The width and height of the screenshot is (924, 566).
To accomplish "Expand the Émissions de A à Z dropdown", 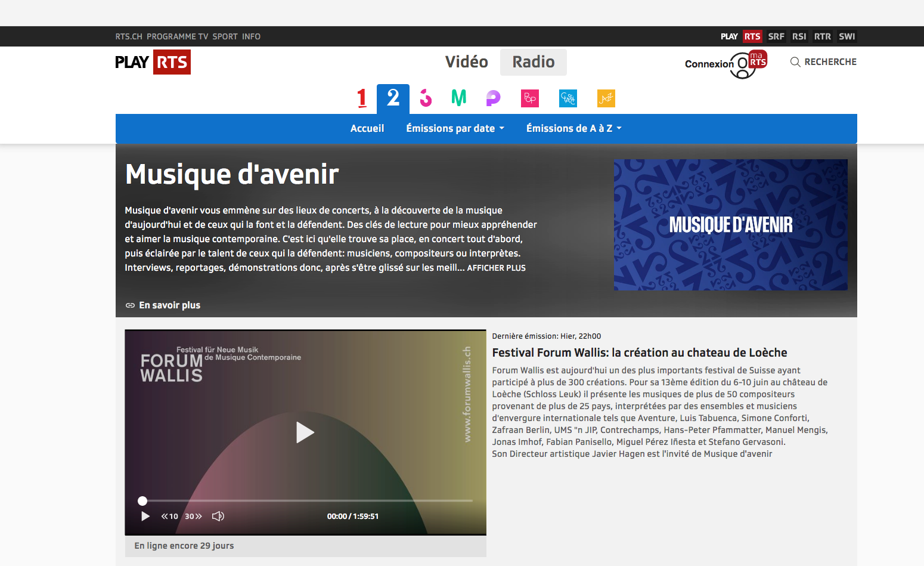I will (x=574, y=128).
